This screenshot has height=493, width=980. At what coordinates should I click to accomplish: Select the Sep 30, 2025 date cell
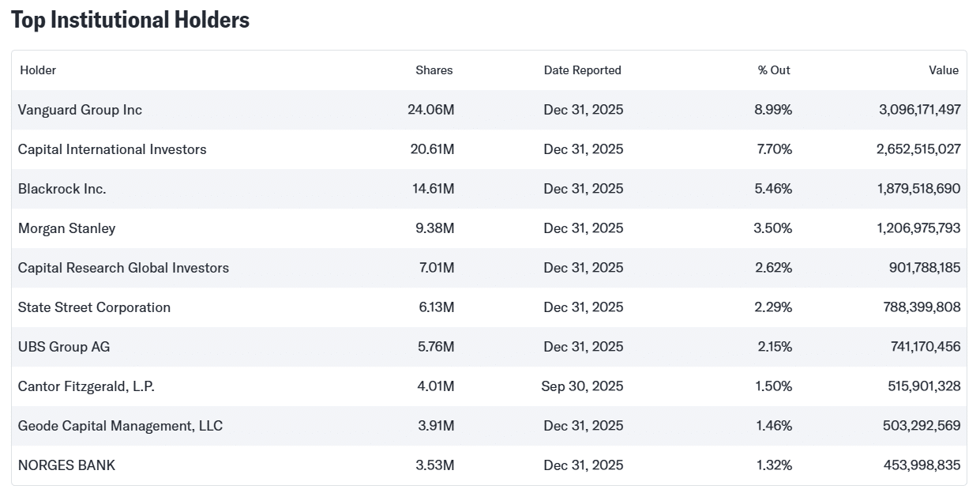[x=583, y=386]
